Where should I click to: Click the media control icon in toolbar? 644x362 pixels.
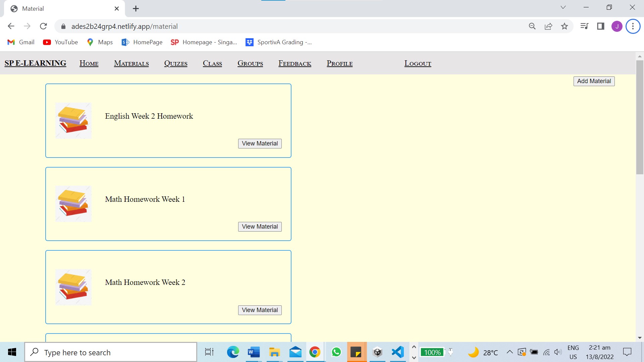584,26
